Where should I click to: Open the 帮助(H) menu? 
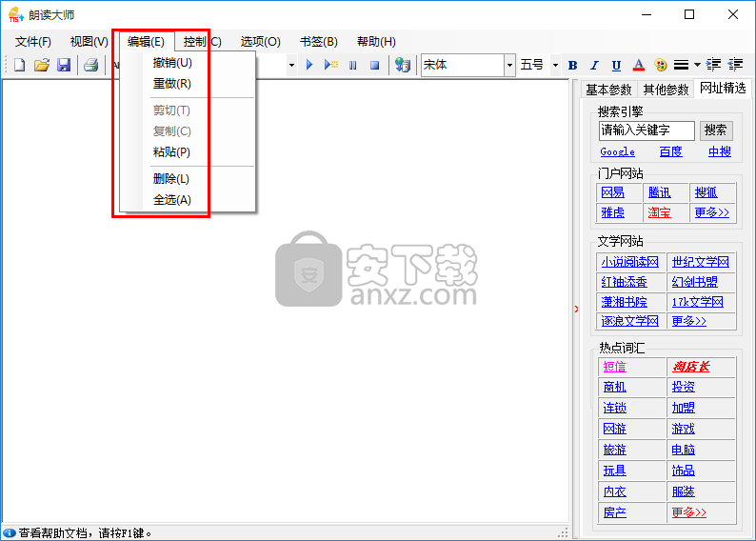point(376,42)
